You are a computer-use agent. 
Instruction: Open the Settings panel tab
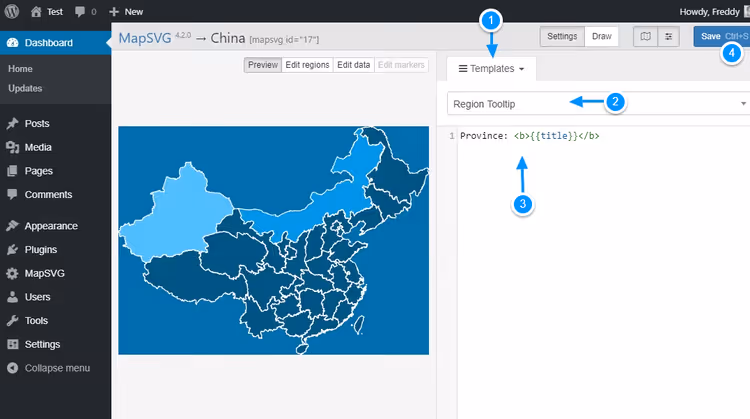562,36
